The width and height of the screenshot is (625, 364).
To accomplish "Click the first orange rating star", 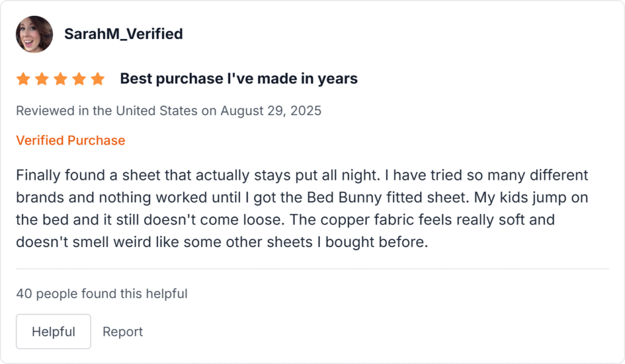I will 23,79.
